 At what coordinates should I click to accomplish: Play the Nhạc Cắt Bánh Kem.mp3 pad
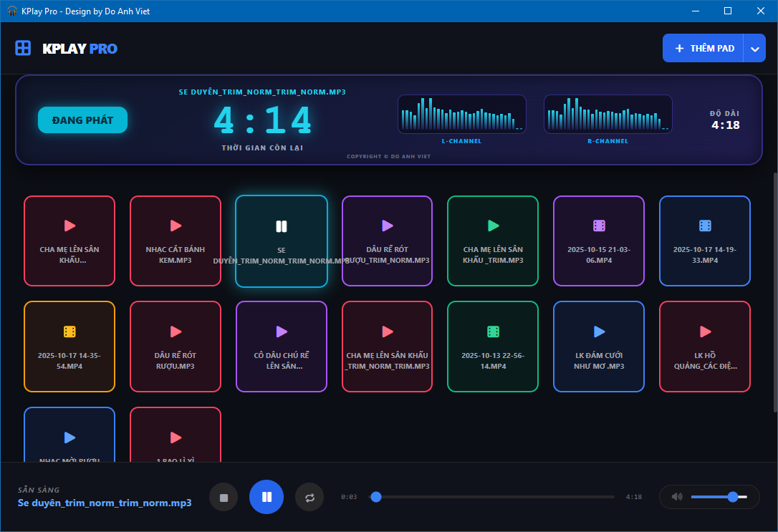175,241
